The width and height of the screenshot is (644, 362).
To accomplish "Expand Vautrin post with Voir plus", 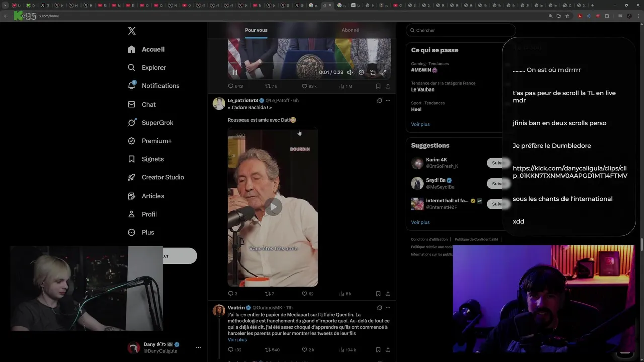I will 237,340.
